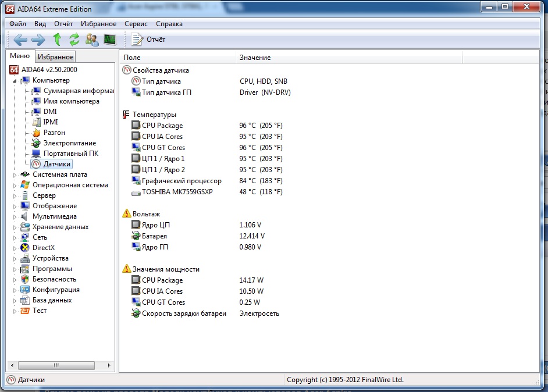Collapse the Компьютер tree node

click(15, 81)
